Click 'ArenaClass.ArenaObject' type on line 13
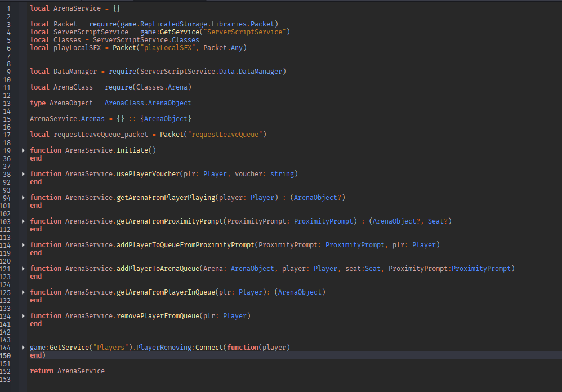Image resolution: width=562 pixels, height=392 pixels. pyautogui.click(x=148, y=103)
